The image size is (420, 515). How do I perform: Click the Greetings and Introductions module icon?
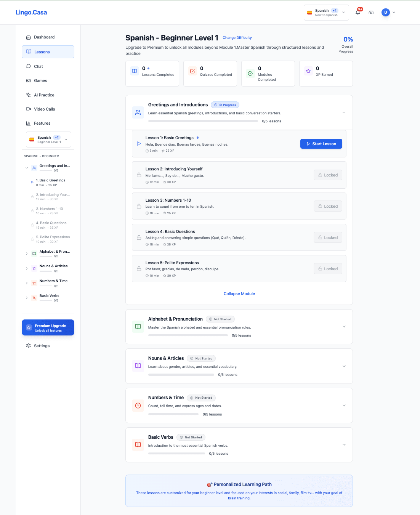tap(138, 112)
